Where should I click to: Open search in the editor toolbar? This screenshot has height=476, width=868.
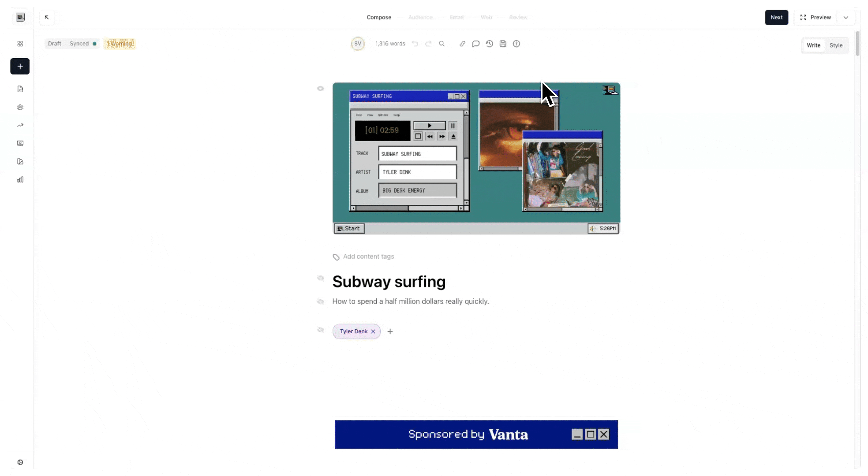tap(441, 44)
